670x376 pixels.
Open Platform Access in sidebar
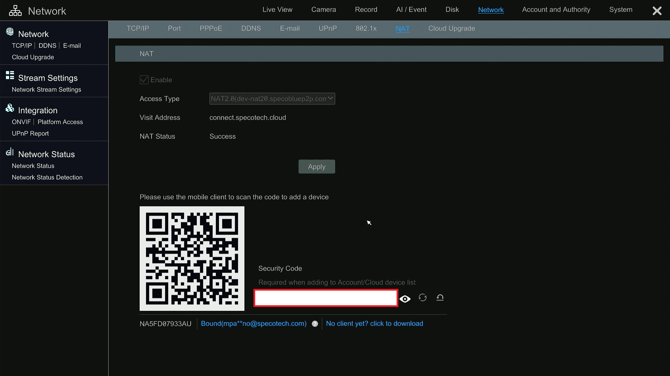60,122
